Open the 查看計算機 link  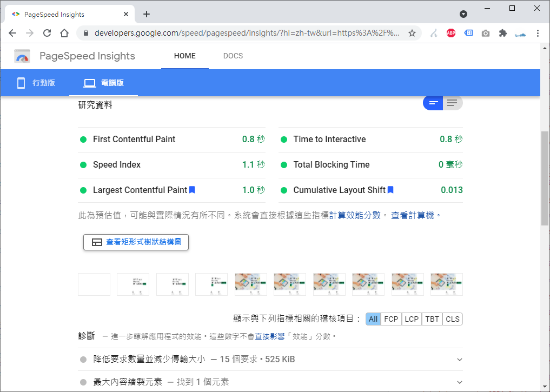pos(413,215)
